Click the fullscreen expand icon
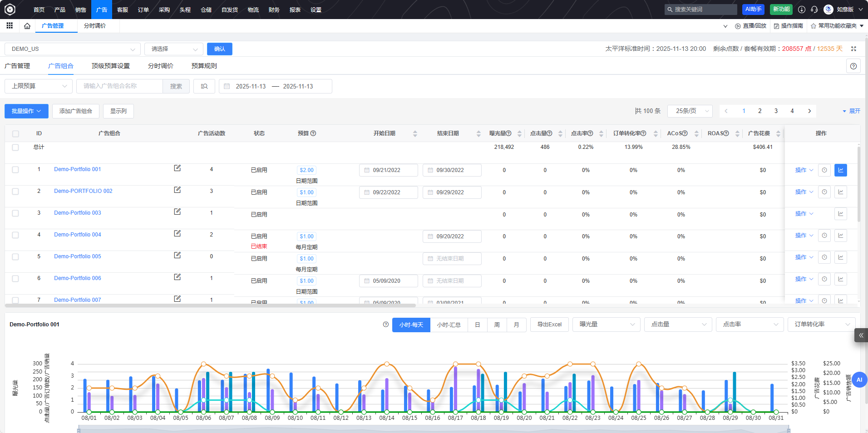Viewport: 868px width, 433px height. (853, 49)
